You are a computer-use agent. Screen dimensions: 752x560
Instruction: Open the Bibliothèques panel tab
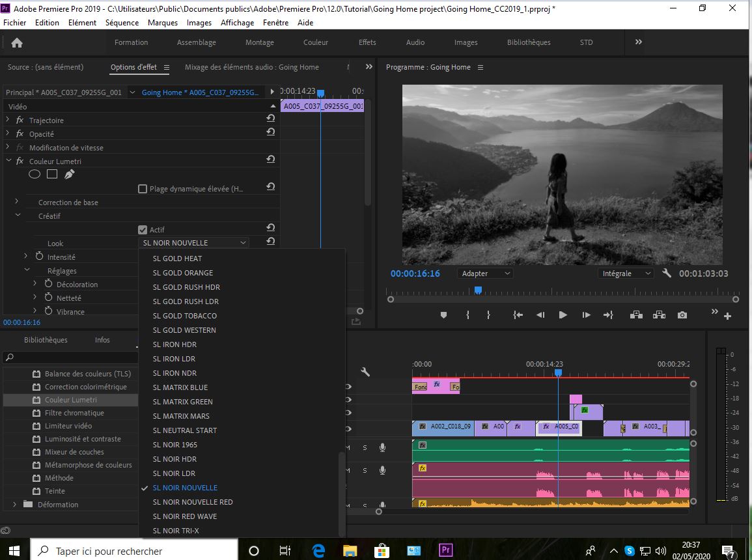click(x=46, y=340)
